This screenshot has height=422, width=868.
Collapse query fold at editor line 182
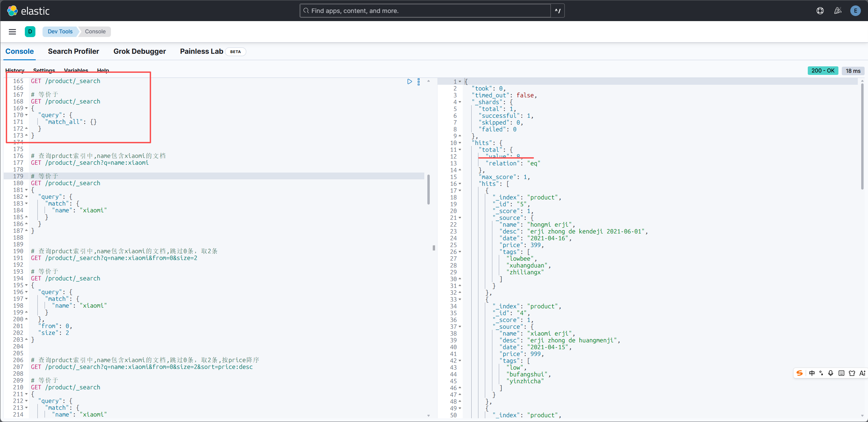27,197
